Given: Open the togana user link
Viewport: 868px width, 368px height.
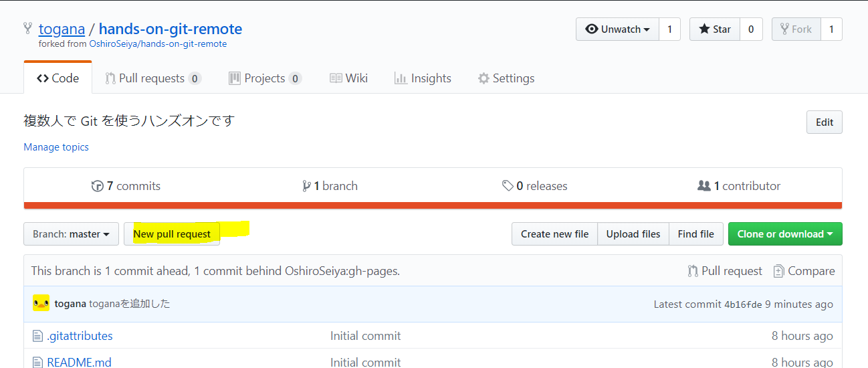Looking at the screenshot, I should pos(62,29).
